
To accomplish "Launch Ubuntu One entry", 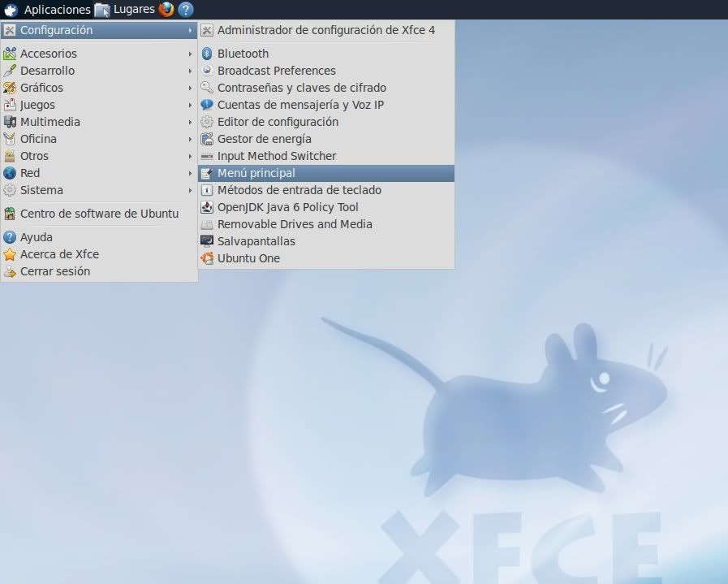I will tap(326, 258).
